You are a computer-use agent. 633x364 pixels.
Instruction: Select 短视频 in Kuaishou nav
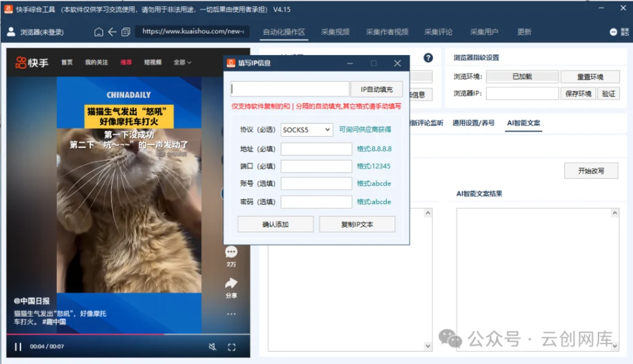point(153,62)
